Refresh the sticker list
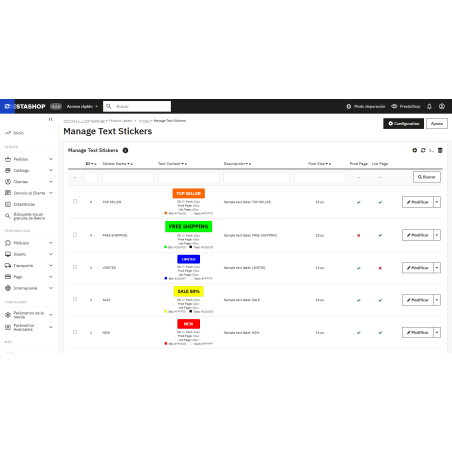This screenshot has width=452, height=452. [423, 150]
